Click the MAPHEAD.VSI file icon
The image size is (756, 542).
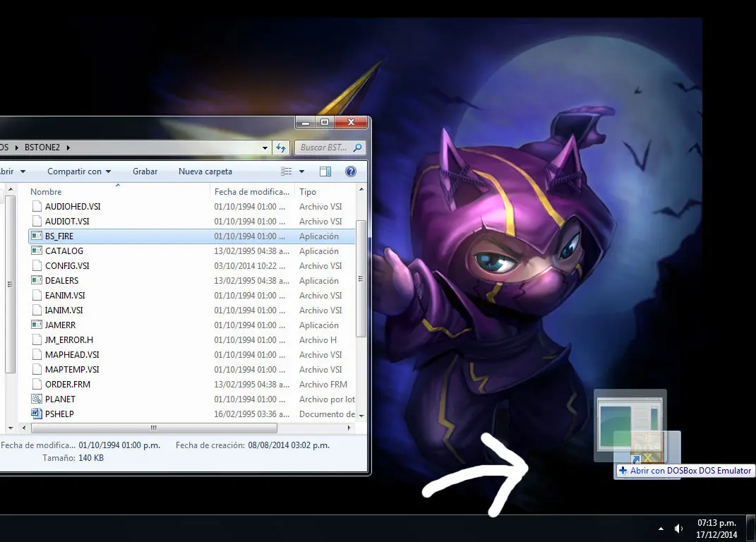[36, 354]
